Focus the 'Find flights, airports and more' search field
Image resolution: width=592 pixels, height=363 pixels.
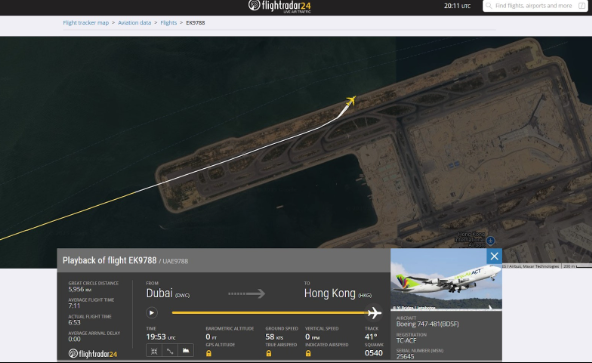pyautogui.click(x=534, y=6)
